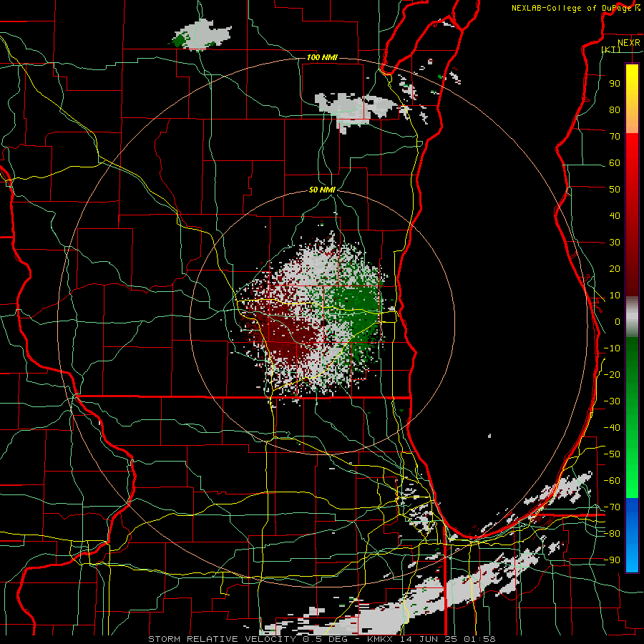Image resolution: width=644 pixels, height=644 pixels.
Task: Click the 30 value on the velocity scale
Action: pos(615,243)
